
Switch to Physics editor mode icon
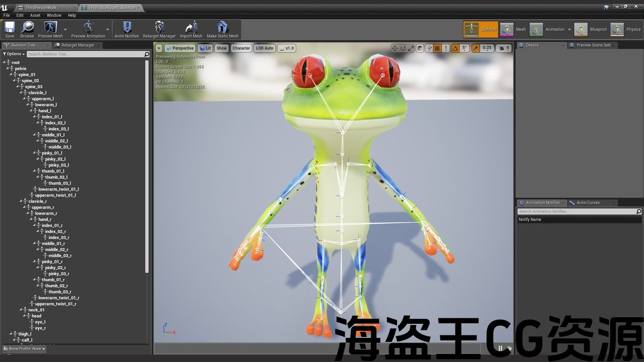click(x=617, y=29)
